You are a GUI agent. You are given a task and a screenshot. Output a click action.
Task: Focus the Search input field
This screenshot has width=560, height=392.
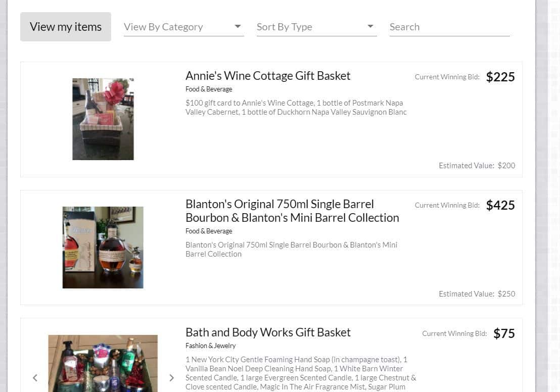(449, 27)
